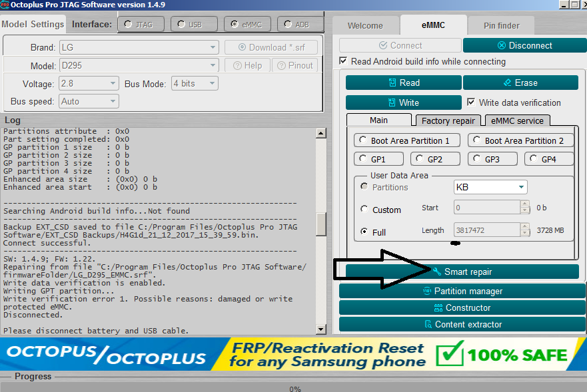Launch the Content extractor

[462, 324]
